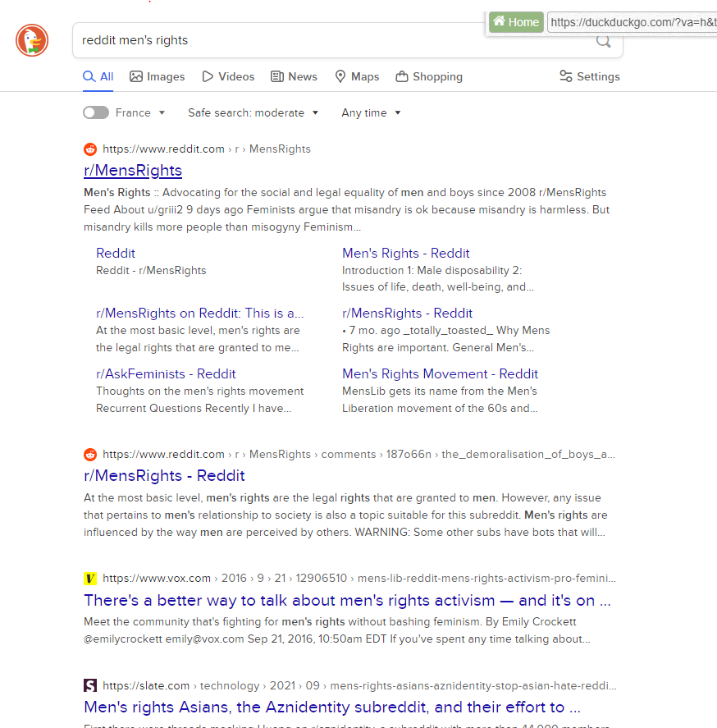
Task: Click snippet 'Thoughts on the men's rights movement'
Action: 199,391
